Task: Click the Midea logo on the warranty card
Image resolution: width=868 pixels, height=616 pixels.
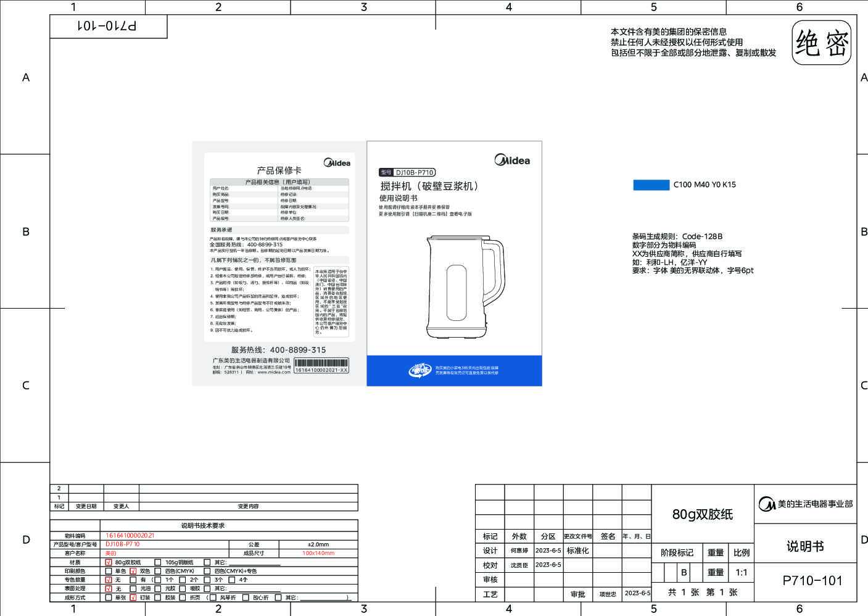Action: pyautogui.click(x=337, y=162)
